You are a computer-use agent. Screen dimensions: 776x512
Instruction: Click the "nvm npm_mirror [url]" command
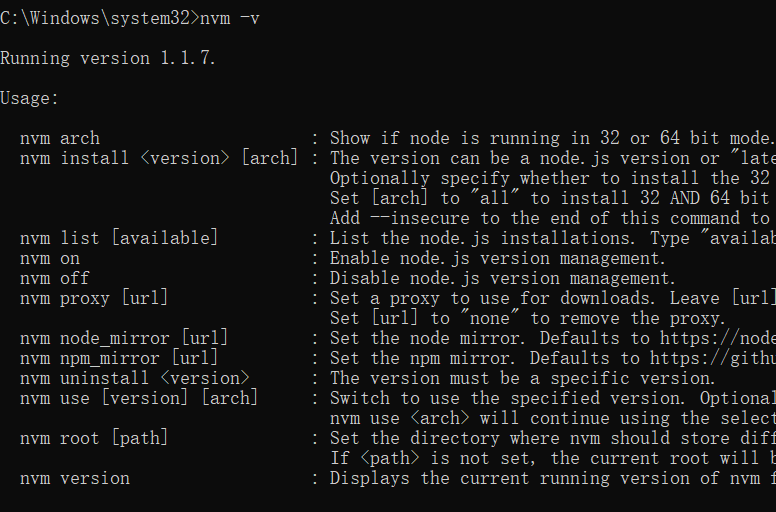[119, 358]
